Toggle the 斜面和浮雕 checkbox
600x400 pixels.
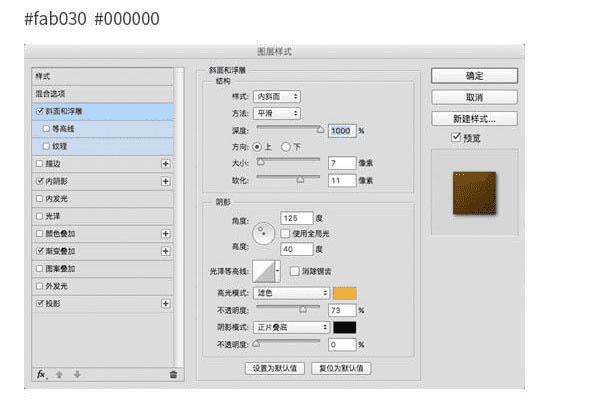pos(39,111)
